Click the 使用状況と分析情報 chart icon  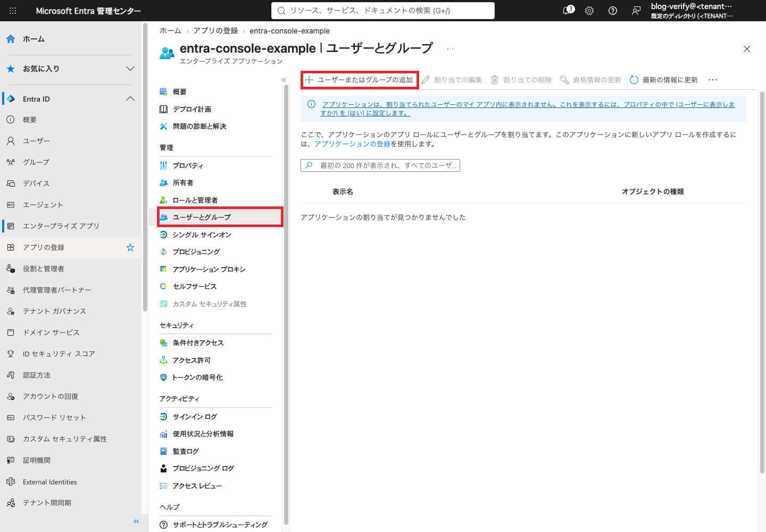164,434
